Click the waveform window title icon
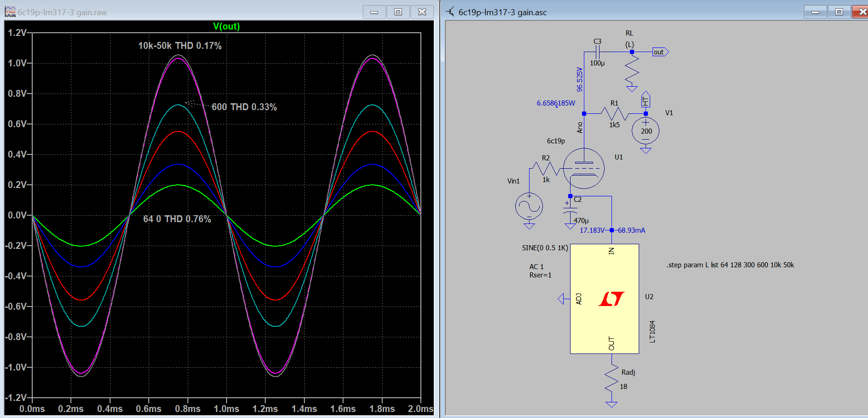The width and height of the screenshot is (868, 418). 10,12
